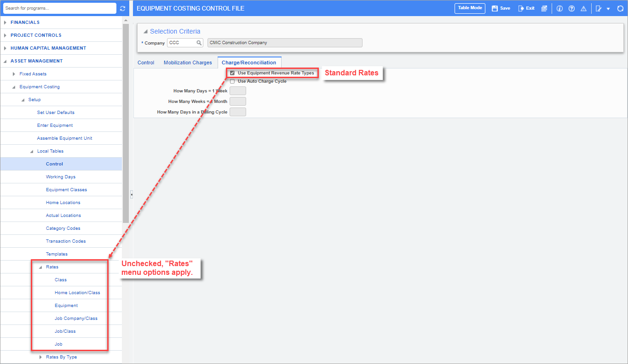This screenshot has height=364, width=628.
Task: Click the refresh icon next to program search
Action: (x=122, y=8)
